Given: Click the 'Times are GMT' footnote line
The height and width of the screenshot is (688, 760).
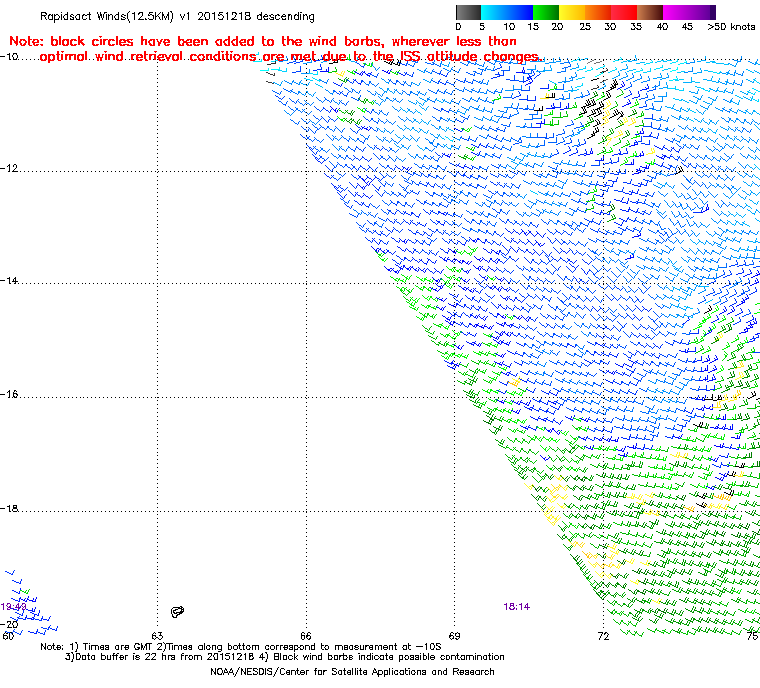Looking at the screenshot, I should 241,647.
